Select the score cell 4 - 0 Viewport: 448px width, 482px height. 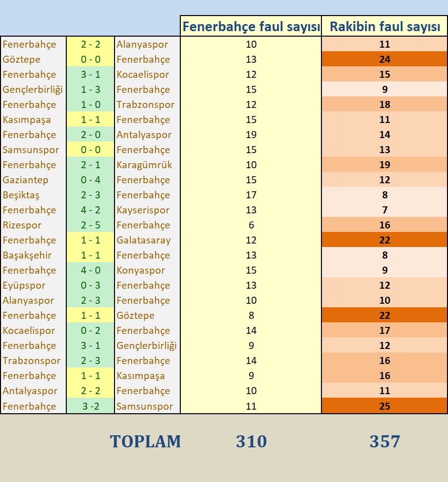tap(90, 270)
